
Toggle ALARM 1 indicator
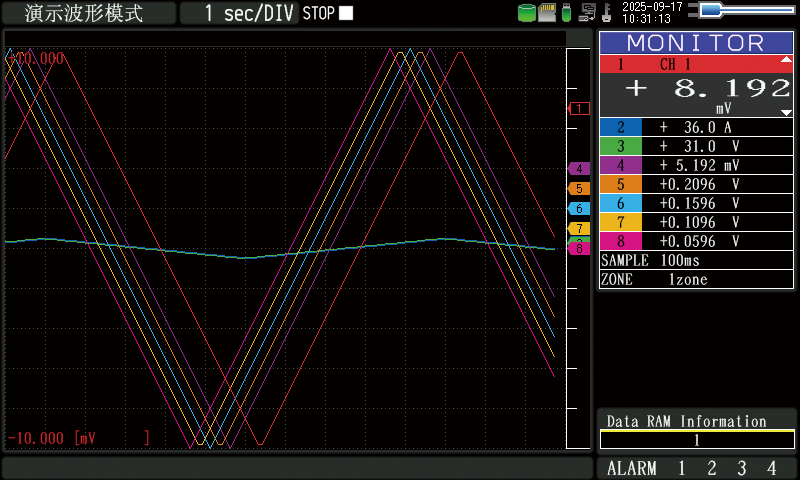682,468
